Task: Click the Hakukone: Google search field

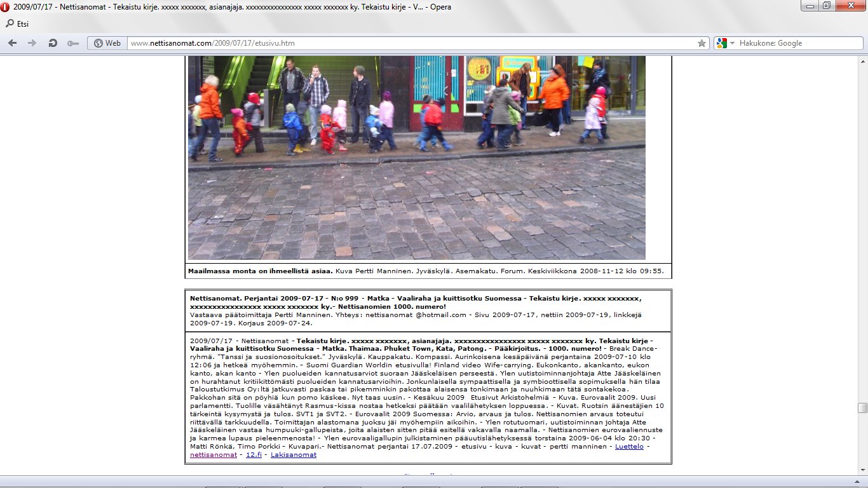Action: coord(797,43)
